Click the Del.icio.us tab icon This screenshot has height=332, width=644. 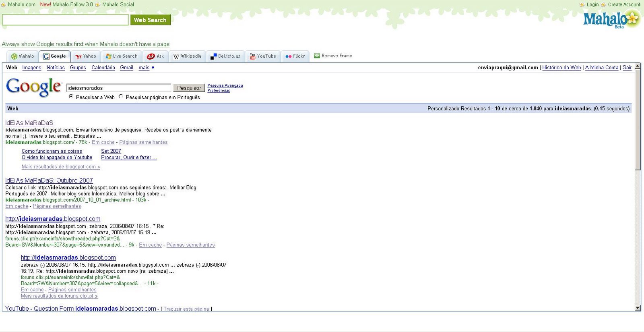pyautogui.click(x=213, y=56)
